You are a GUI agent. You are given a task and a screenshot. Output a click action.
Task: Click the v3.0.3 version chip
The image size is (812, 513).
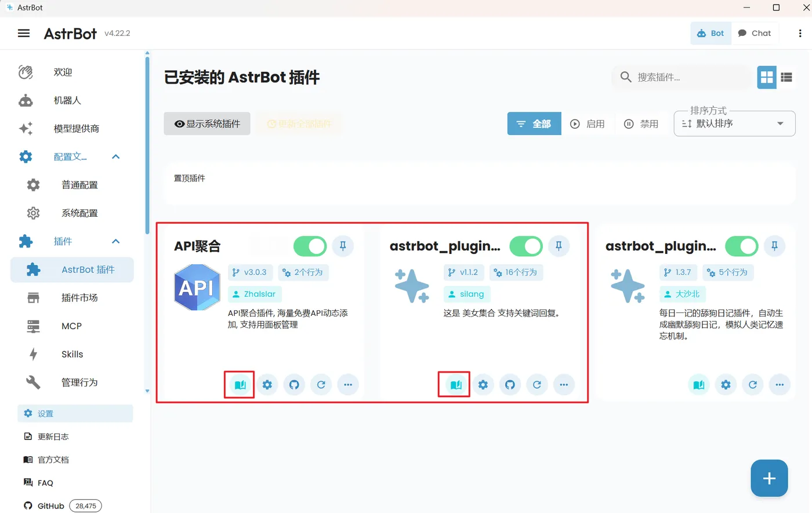click(250, 272)
